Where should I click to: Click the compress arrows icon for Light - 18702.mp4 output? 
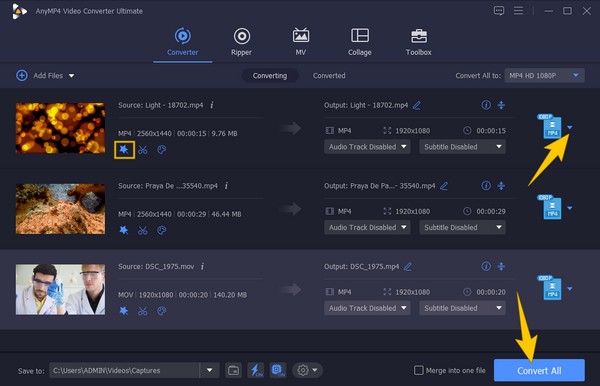501,105
